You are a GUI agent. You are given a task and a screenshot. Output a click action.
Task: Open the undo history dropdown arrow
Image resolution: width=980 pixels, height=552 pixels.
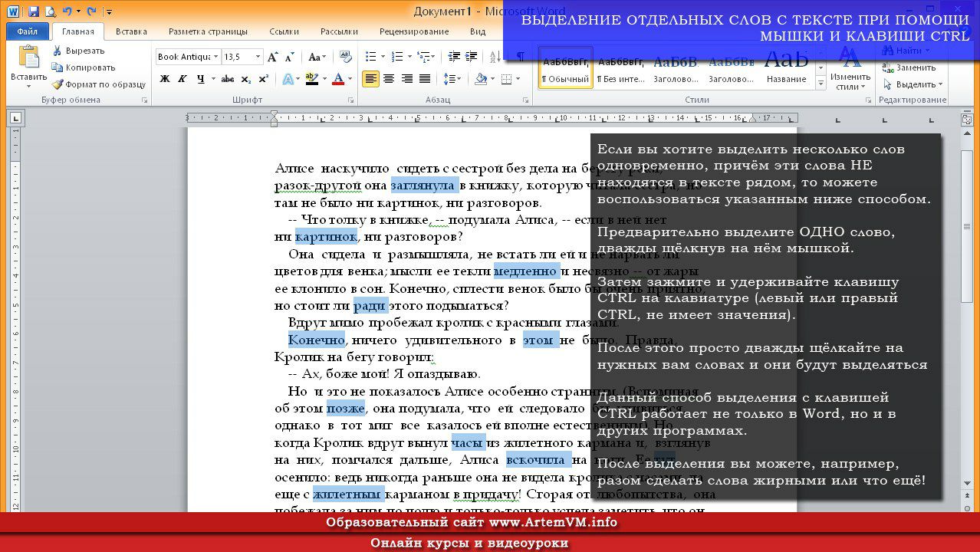coord(77,11)
